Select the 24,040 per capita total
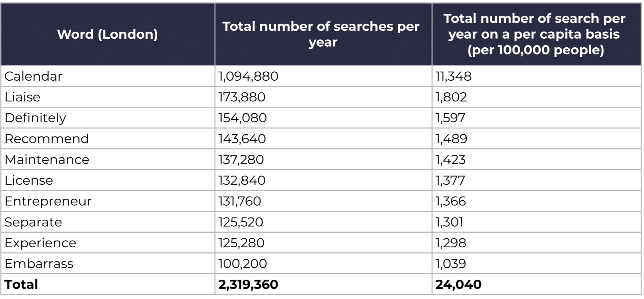 458,284
